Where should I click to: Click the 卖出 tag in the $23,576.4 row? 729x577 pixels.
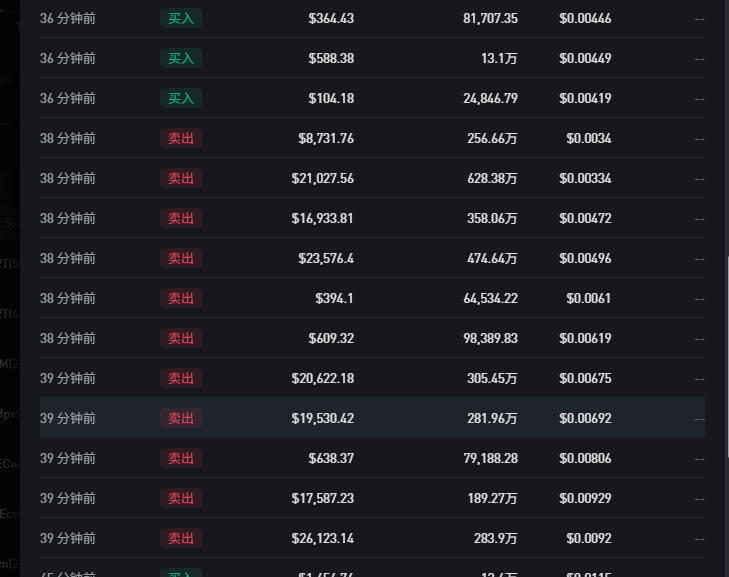[x=181, y=258]
